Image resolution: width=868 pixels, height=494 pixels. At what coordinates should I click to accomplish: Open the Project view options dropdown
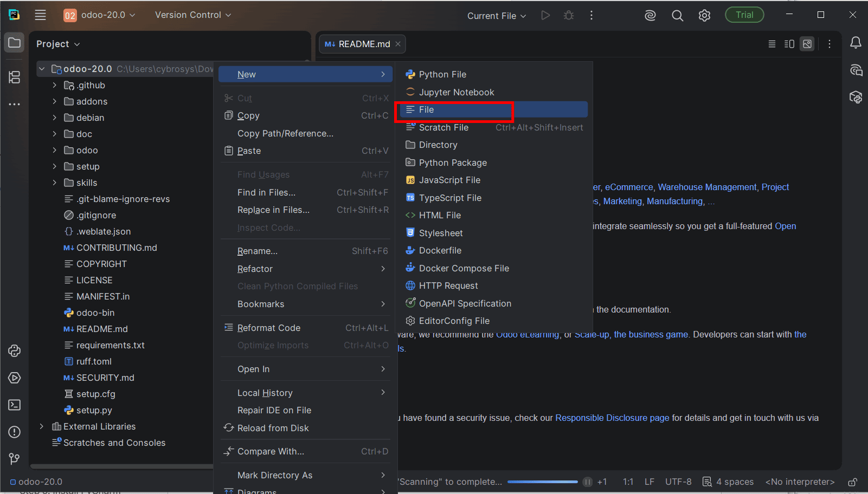click(58, 44)
